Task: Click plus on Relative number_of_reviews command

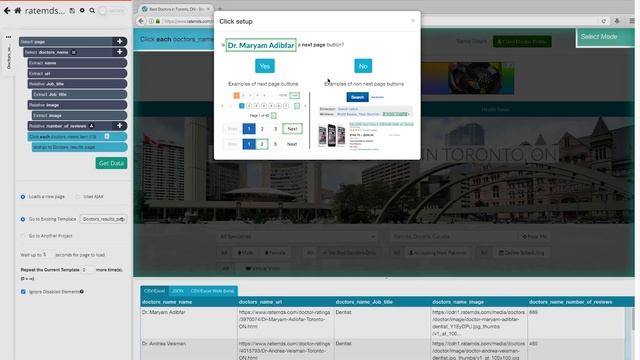Action: 120,126
